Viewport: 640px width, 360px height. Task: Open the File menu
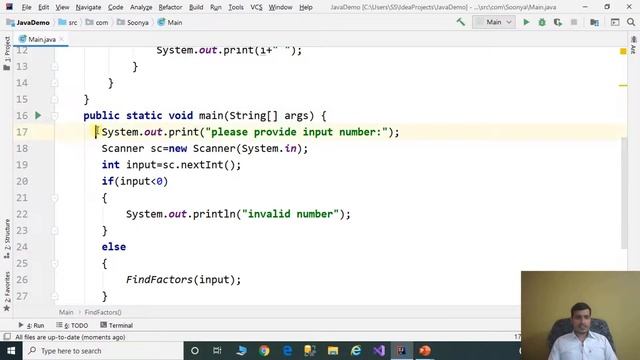pyautogui.click(x=27, y=7)
